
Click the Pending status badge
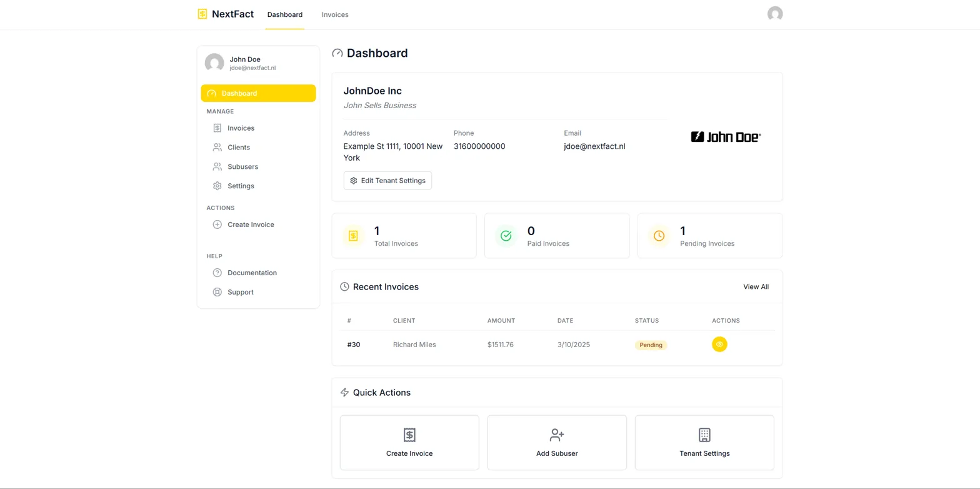(651, 345)
